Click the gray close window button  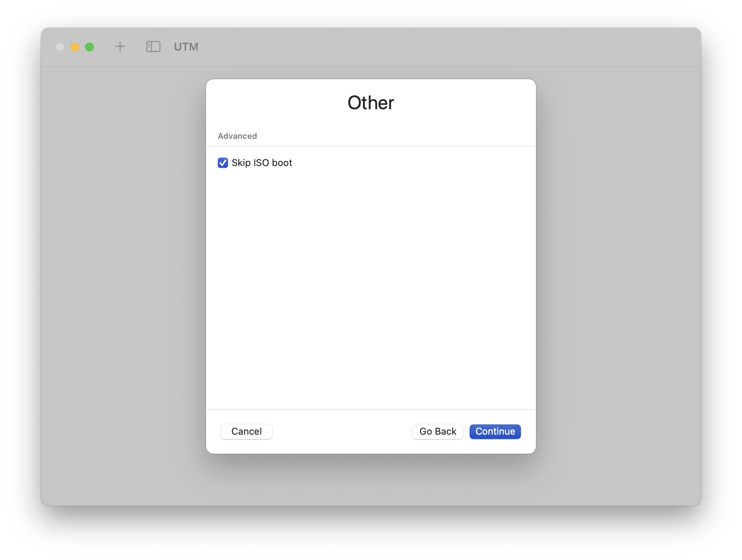[x=60, y=47]
